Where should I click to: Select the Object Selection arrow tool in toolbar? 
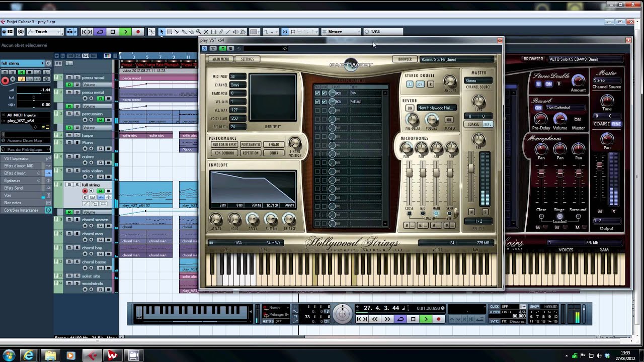(162, 32)
